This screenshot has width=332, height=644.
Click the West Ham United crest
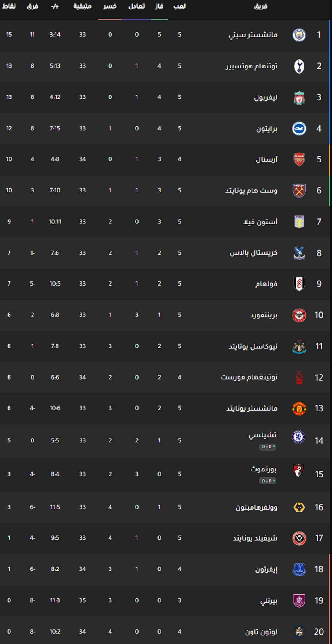click(299, 191)
